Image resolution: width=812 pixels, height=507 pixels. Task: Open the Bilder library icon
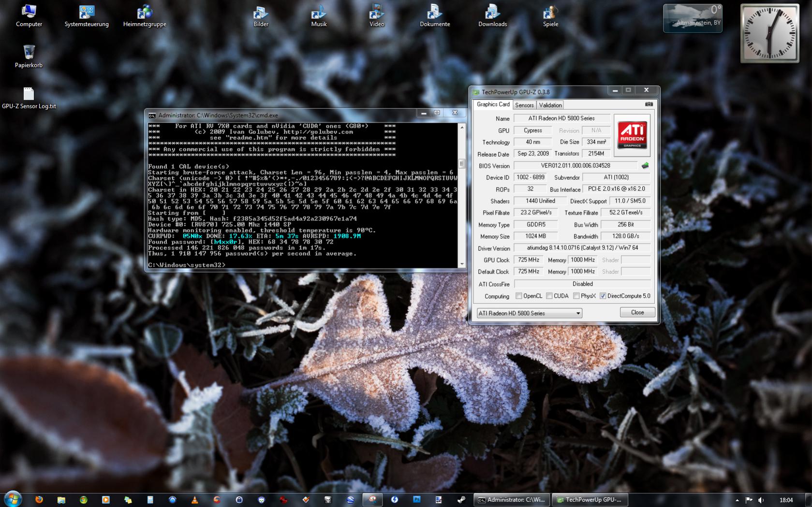tap(261, 15)
